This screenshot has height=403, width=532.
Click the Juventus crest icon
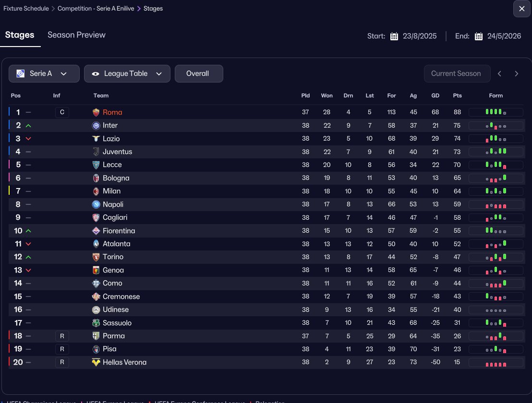(x=96, y=152)
